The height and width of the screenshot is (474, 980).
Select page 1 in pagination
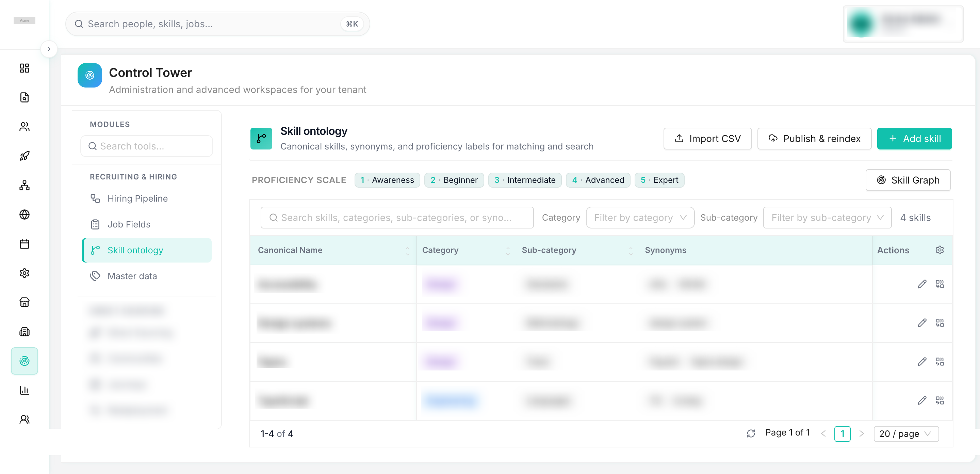pyautogui.click(x=842, y=434)
